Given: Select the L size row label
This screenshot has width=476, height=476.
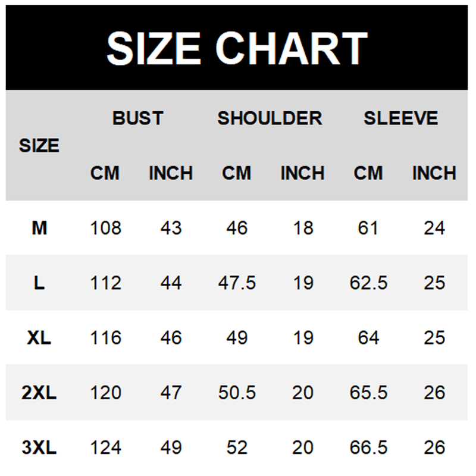Looking at the screenshot, I should [x=39, y=283].
